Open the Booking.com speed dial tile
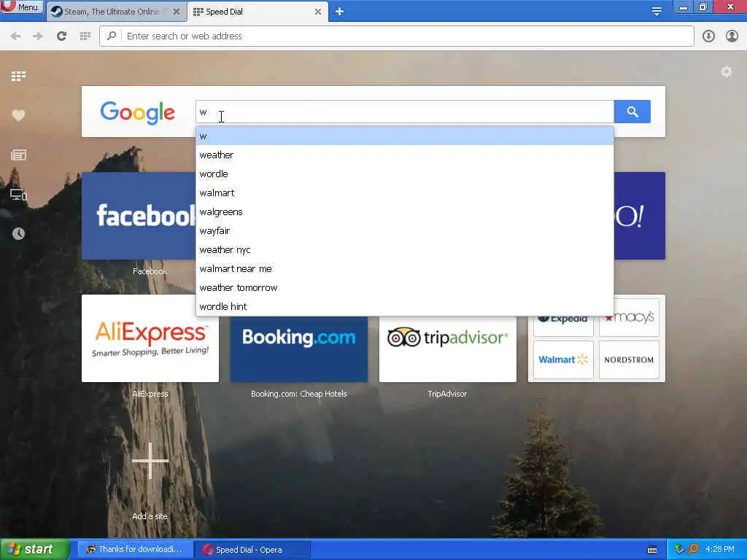The width and height of the screenshot is (747, 560). point(298,349)
